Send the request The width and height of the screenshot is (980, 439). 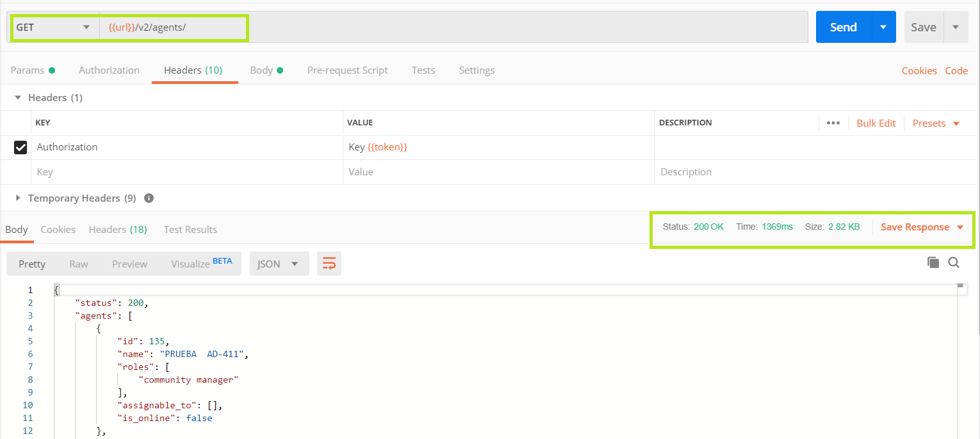pos(844,27)
